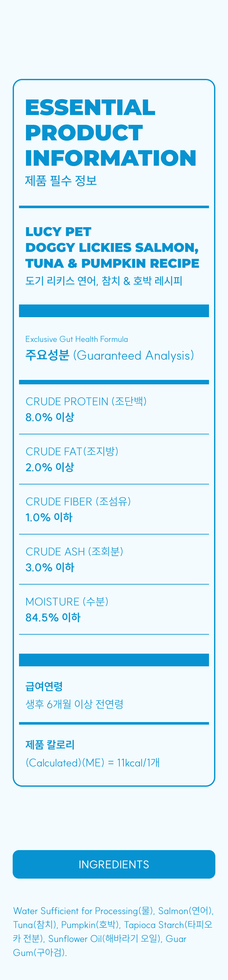Click the ESSENTIAL PRODUCT INFORMATION heading
This screenshot has height=980, width=228.
click(111, 132)
